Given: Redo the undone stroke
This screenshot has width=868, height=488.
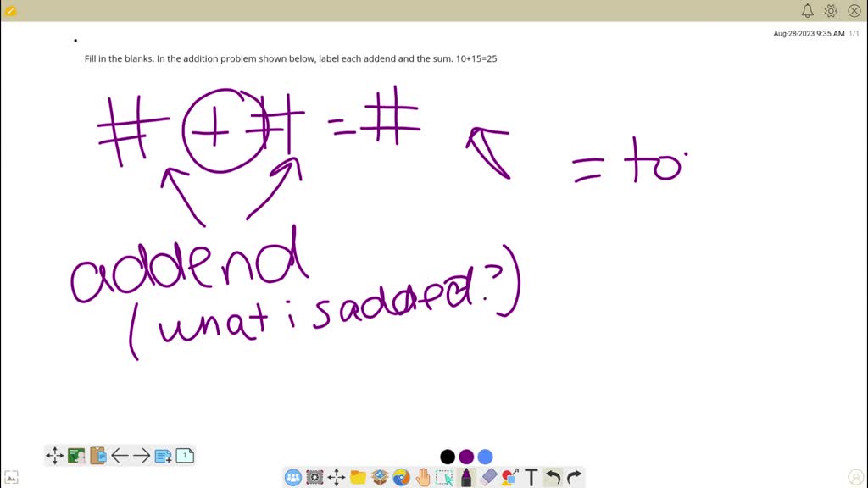Looking at the screenshot, I should pos(575,477).
